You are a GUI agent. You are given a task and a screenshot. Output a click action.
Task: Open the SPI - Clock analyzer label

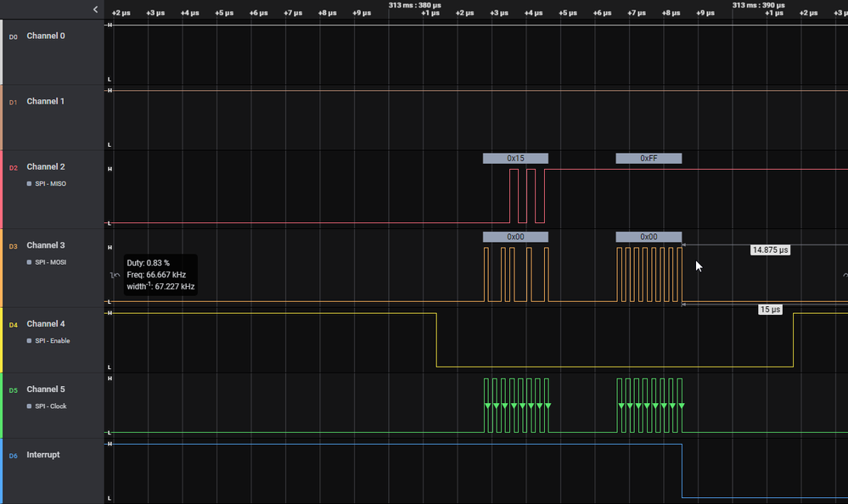click(51, 406)
